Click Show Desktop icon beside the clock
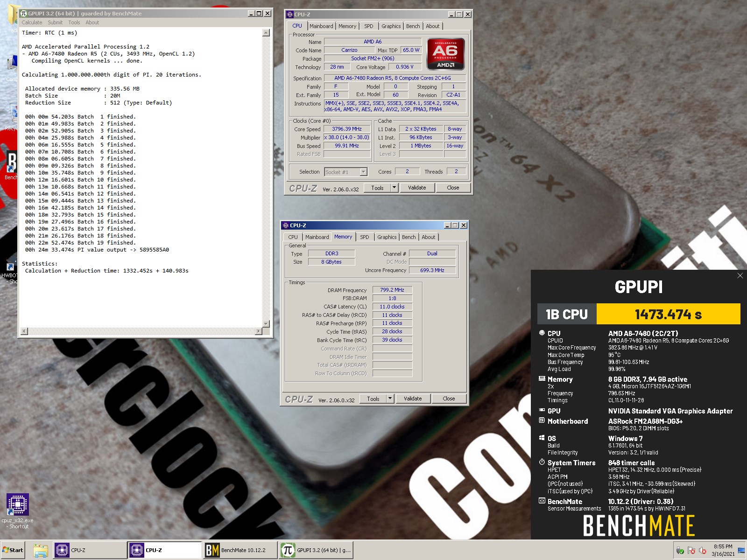This screenshot has width=747, height=560. point(741,551)
